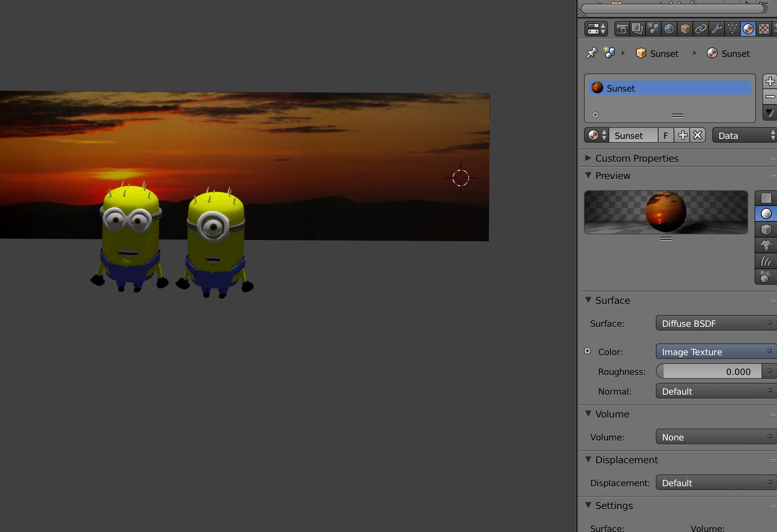Viewport: 777px width, 532px height.
Task: Unlink the material with the X button
Action: [x=698, y=135]
